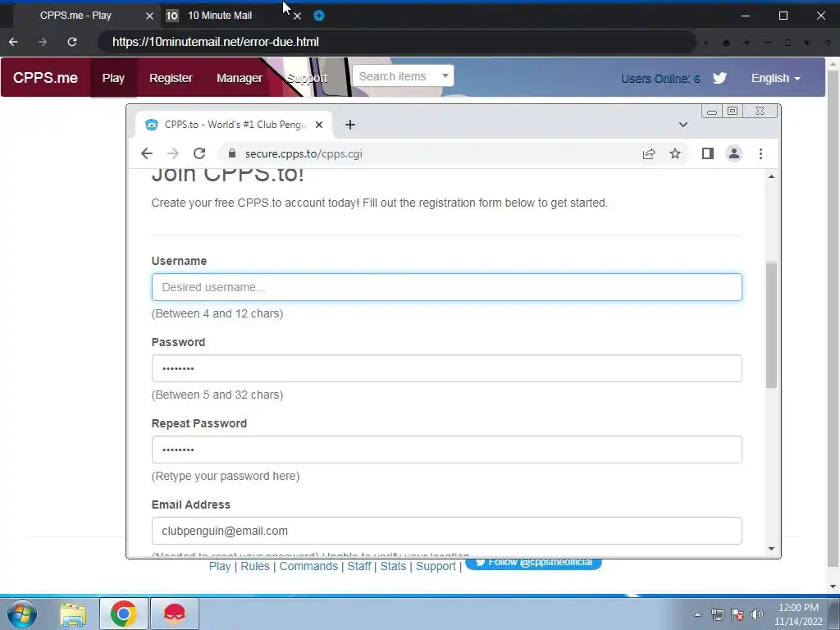Click Follow @cppsmeofficial Twitter button
840x630 pixels.
pyautogui.click(x=533, y=563)
